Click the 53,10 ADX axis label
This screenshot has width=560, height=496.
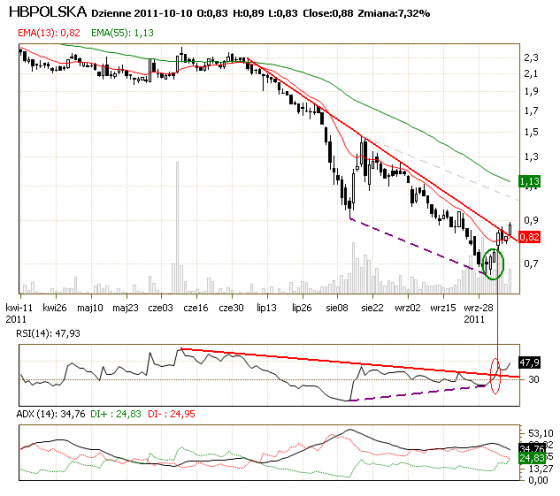point(540,434)
